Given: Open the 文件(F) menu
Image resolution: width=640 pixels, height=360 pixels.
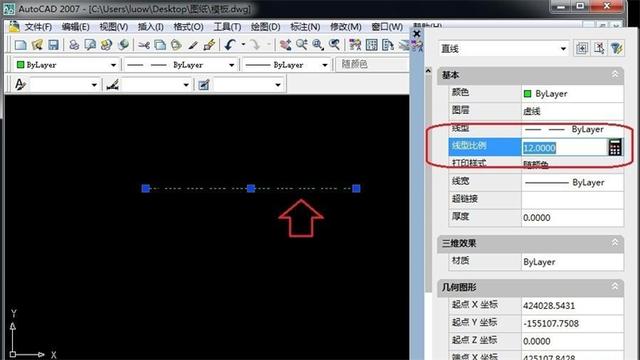Looking at the screenshot, I should click(x=38, y=27).
